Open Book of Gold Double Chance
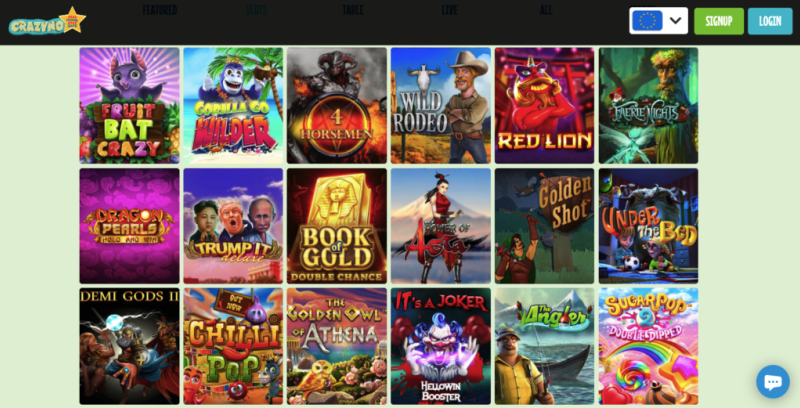 pyautogui.click(x=337, y=226)
